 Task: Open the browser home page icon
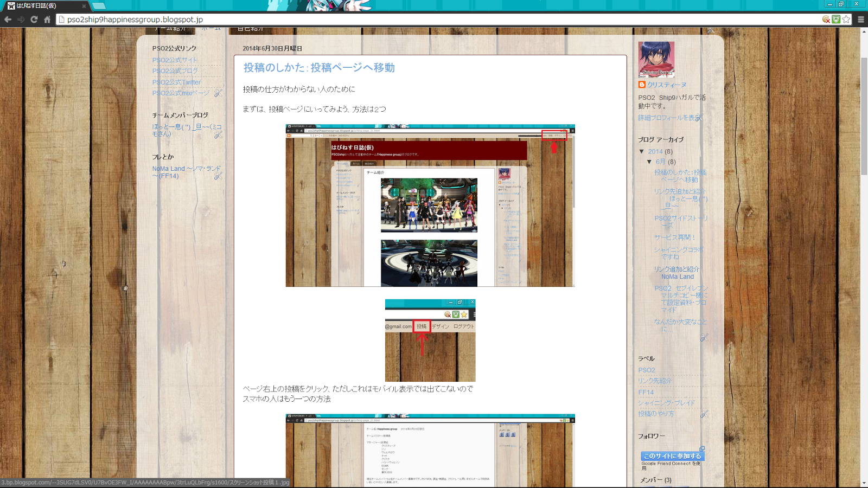coord(47,20)
